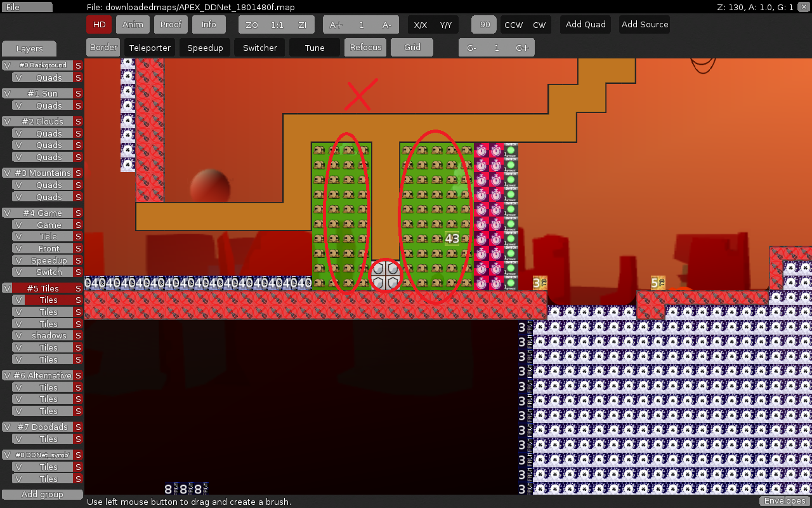Click the Add Quad button
Screen dimensions: 812x508
coord(586,25)
